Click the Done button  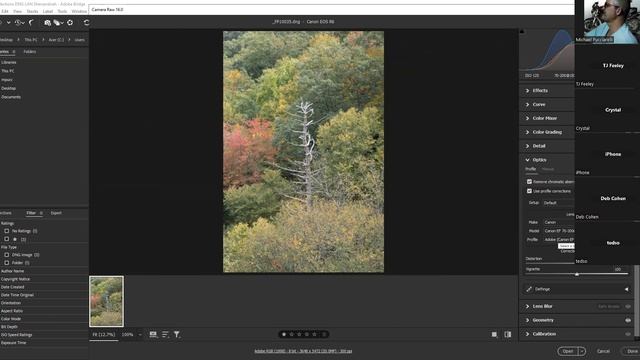pos(631,351)
